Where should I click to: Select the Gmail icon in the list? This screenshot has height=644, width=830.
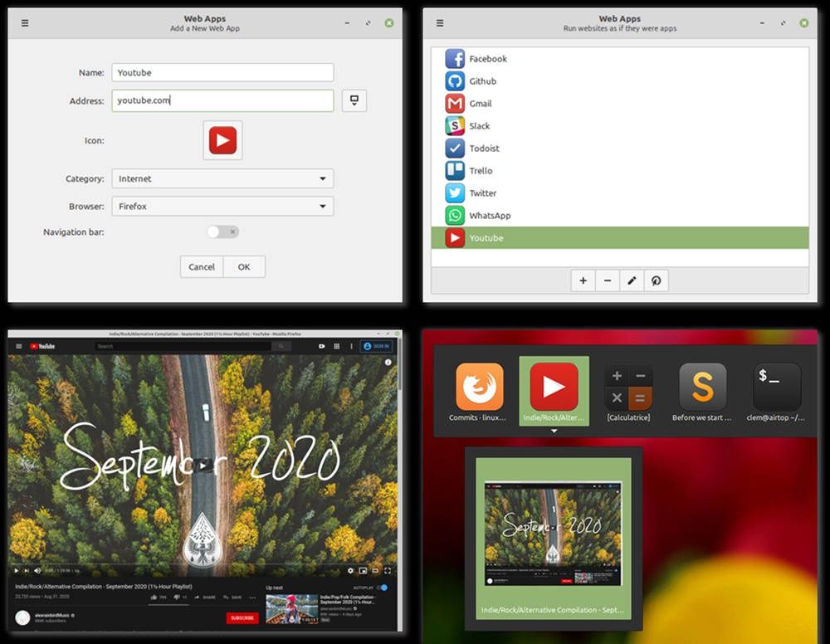455,103
